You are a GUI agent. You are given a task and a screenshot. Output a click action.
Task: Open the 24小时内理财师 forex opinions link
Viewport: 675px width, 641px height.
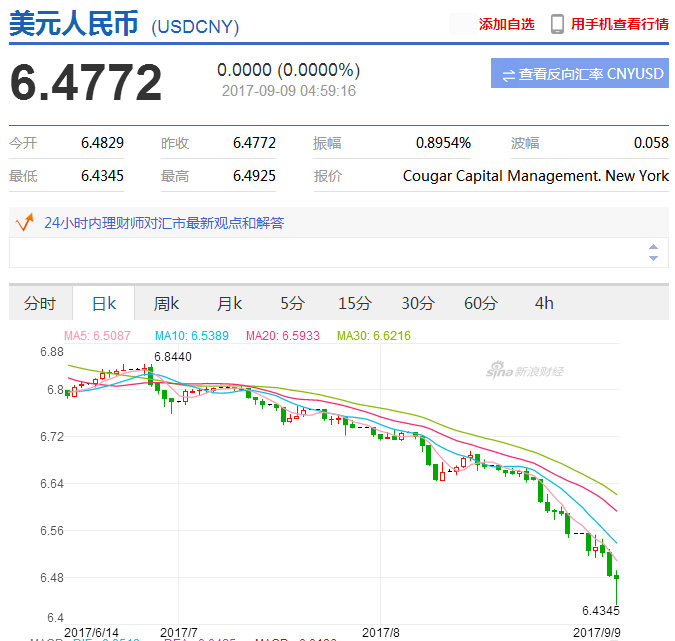coord(164,223)
